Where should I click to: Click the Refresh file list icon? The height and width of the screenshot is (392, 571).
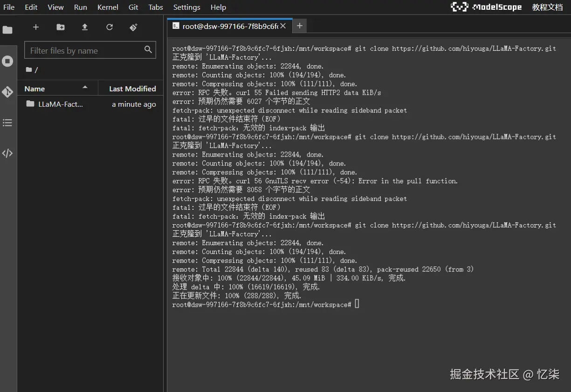(x=110, y=27)
